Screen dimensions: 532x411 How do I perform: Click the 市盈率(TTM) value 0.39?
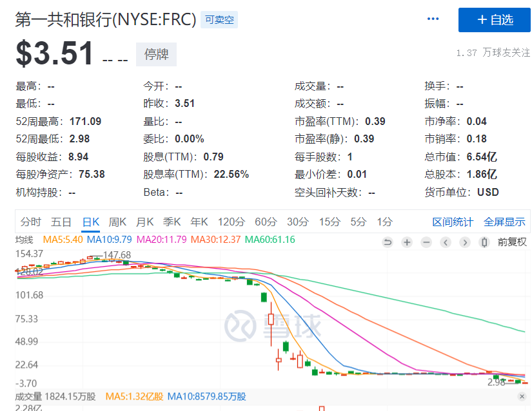[x=375, y=121]
